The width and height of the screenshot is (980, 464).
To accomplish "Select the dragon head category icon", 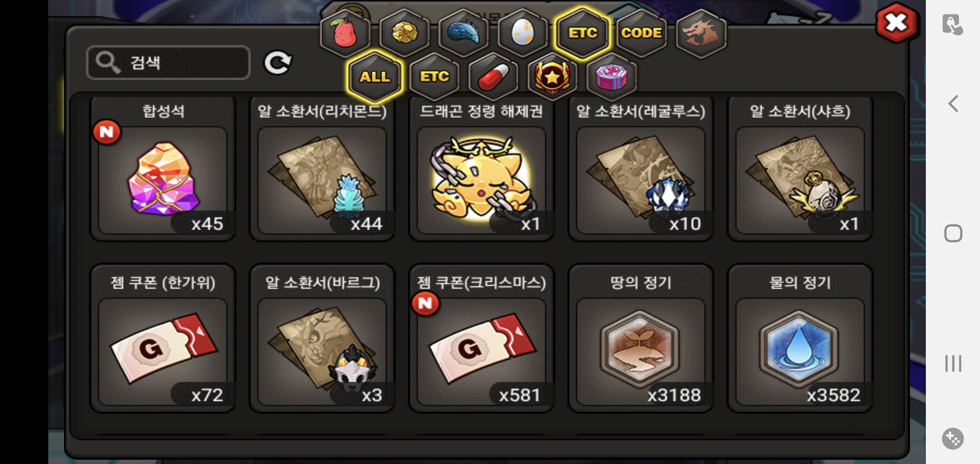I will pos(701,33).
